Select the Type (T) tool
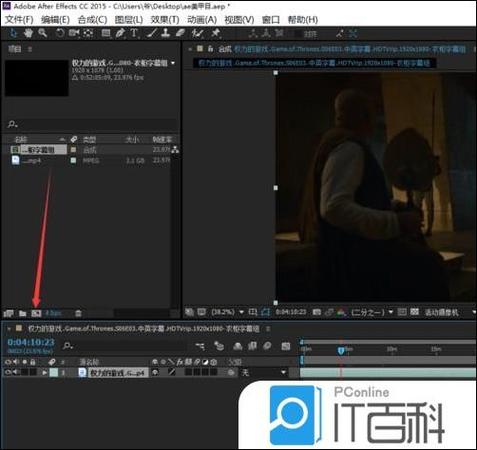The height and width of the screenshot is (450, 477). point(134,33)
